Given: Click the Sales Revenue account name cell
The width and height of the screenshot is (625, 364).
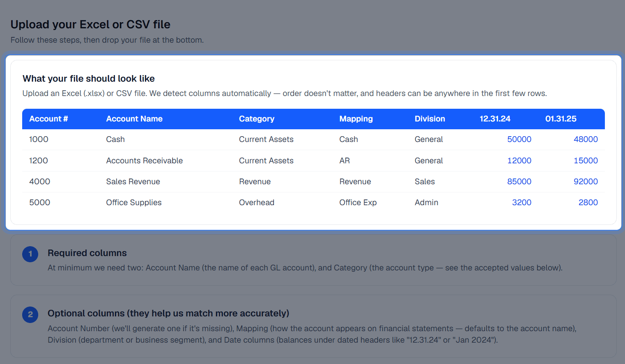Looking at the screenshot, I should point(133,182).
